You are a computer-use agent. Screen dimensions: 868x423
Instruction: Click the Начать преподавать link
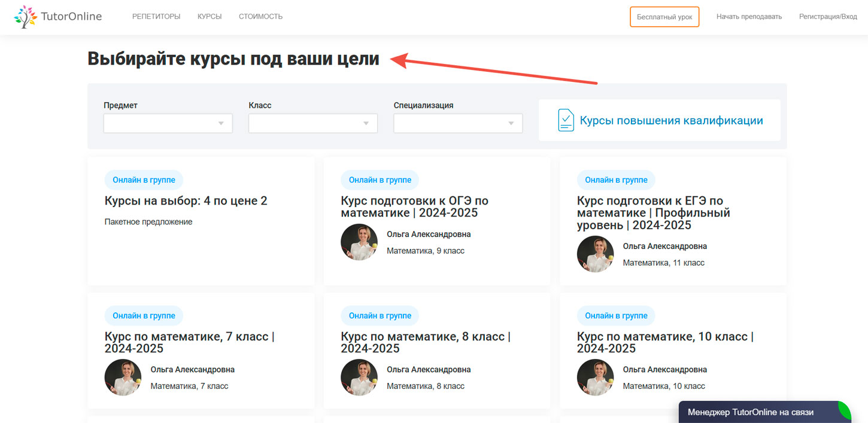click(x=749, y=17)
